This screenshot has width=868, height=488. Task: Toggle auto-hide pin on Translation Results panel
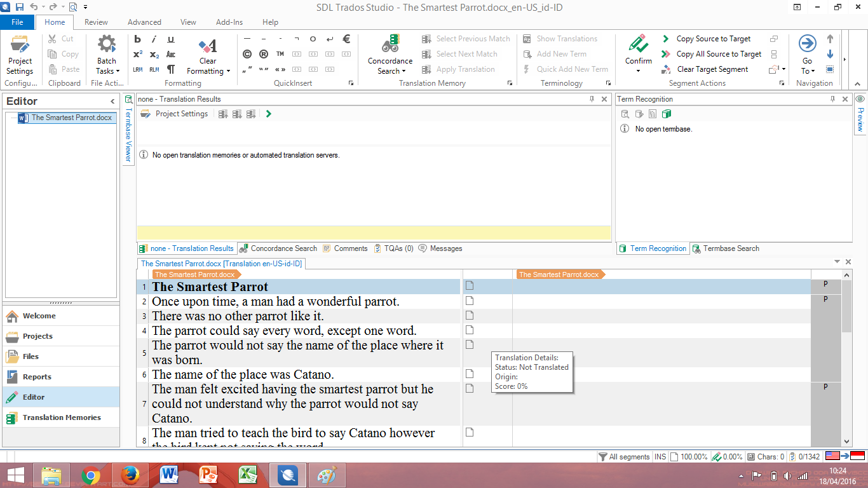pyautogui.click(x=592, y=99)
